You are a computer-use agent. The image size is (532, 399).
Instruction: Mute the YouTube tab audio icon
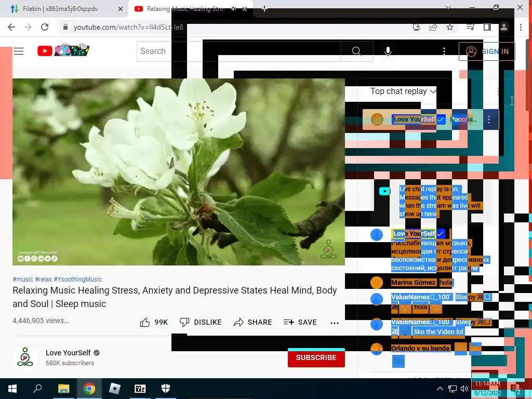233,9
